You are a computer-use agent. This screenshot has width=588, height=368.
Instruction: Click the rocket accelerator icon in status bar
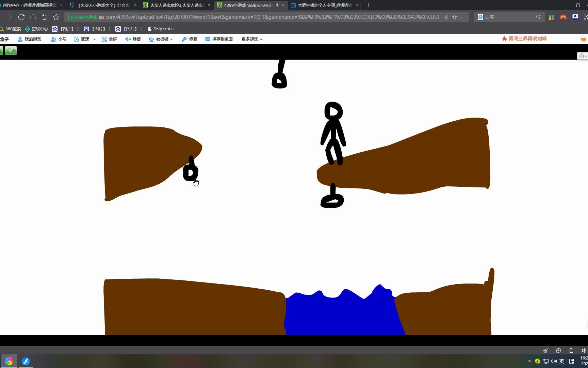click(545, 351)
